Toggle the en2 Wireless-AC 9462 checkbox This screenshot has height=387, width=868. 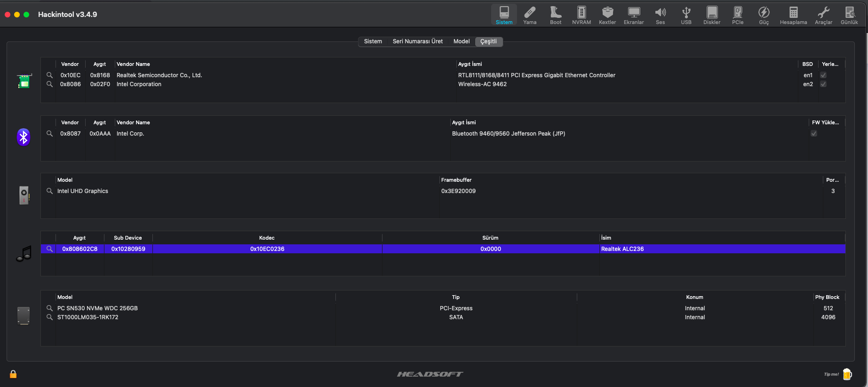pyautogui.click(x=823, y=84)
